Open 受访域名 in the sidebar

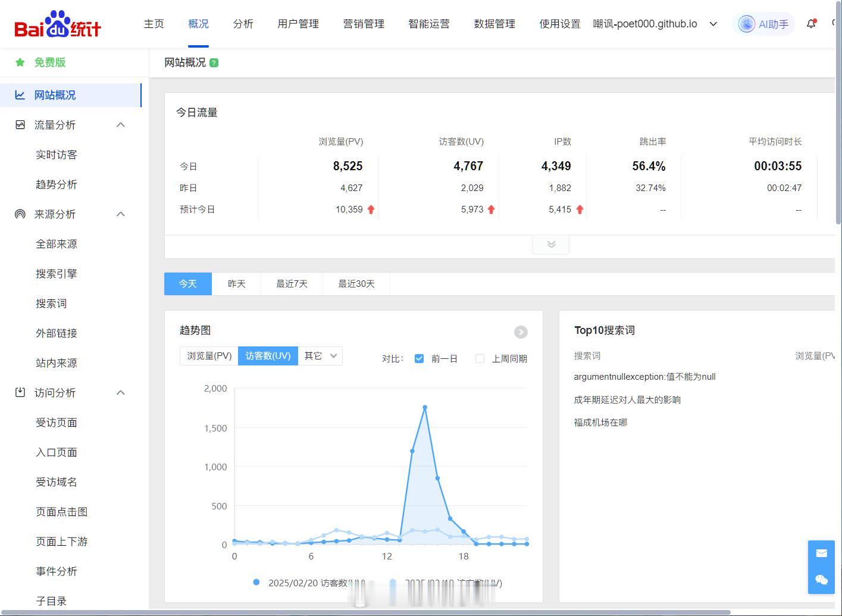coord(57,481)
